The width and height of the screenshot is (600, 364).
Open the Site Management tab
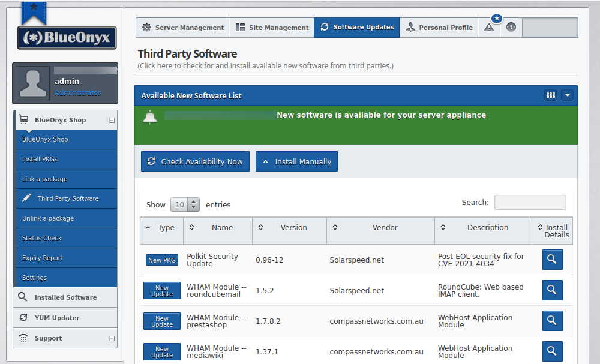pos(272,28)
